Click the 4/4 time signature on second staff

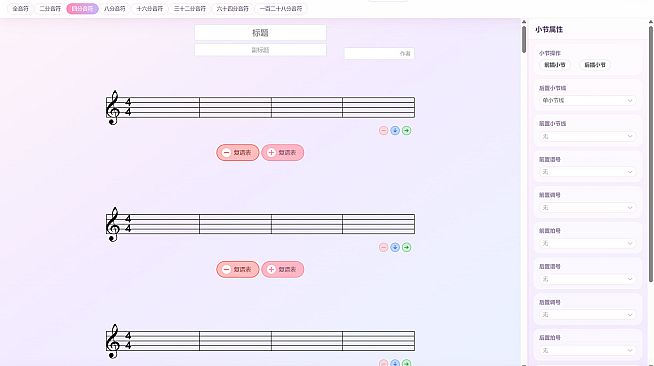pos(128,224)
